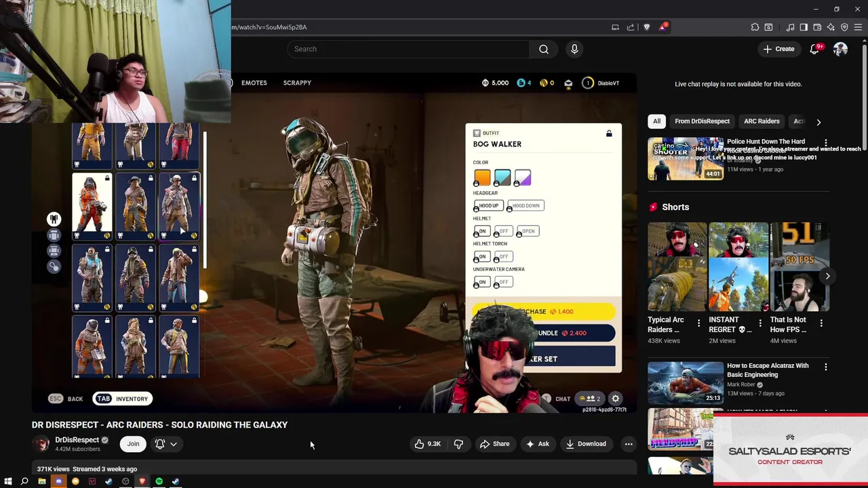The height and width of the screenshot is (488, 868).
Task: Click the TAB Inventory button
Action: pos(122,399)
